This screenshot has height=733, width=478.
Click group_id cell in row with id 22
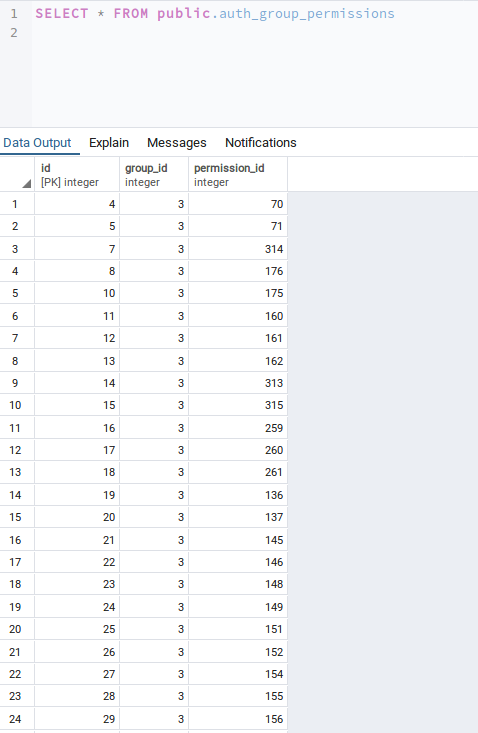pyautogui.click(x=154, y=562)
